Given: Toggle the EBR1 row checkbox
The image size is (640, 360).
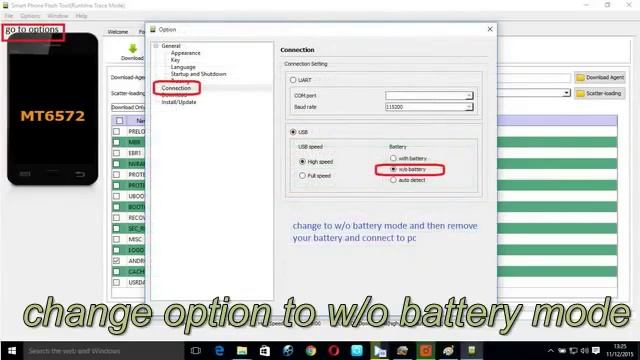Looking at the screenshot, I should 117,153.
